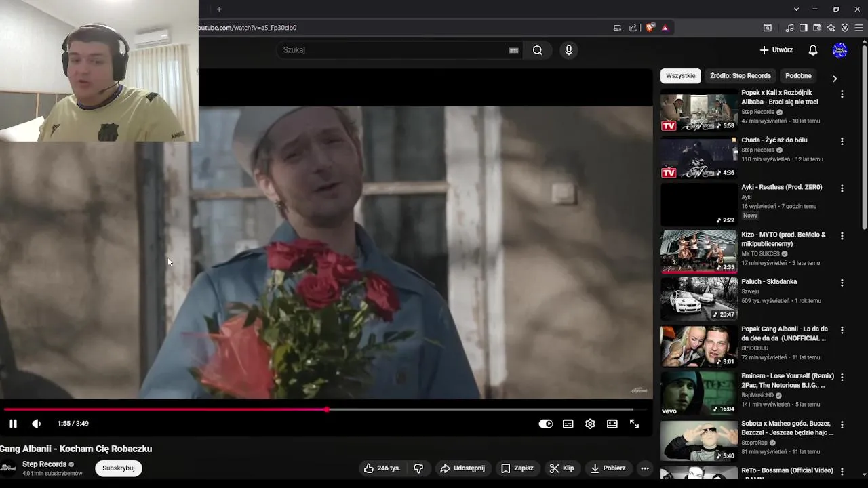Image resolution: width=868 pixels, height=488 pixels.
Task: Show more filter chips with the arrow
Action: point(835,79)
